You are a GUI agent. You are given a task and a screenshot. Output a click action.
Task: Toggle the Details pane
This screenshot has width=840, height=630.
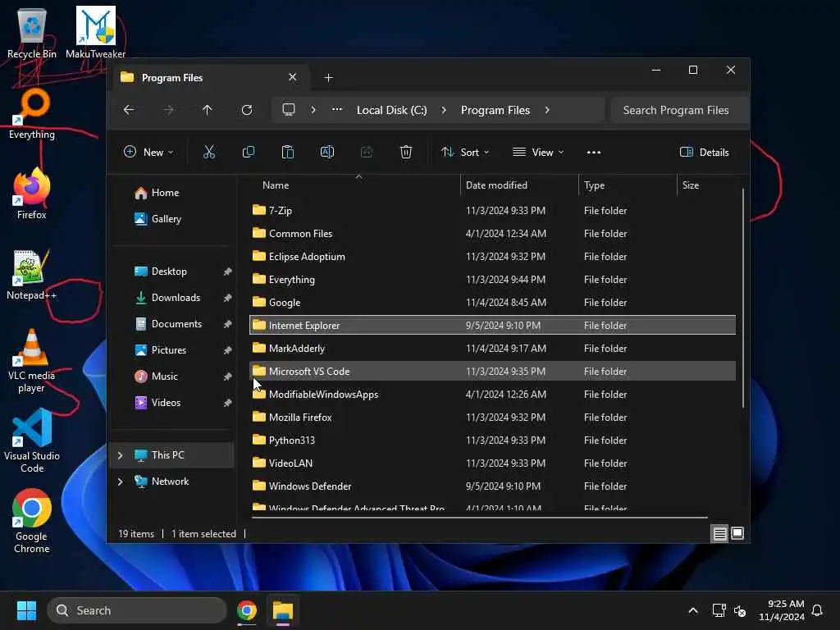click(x=704, y=152)
